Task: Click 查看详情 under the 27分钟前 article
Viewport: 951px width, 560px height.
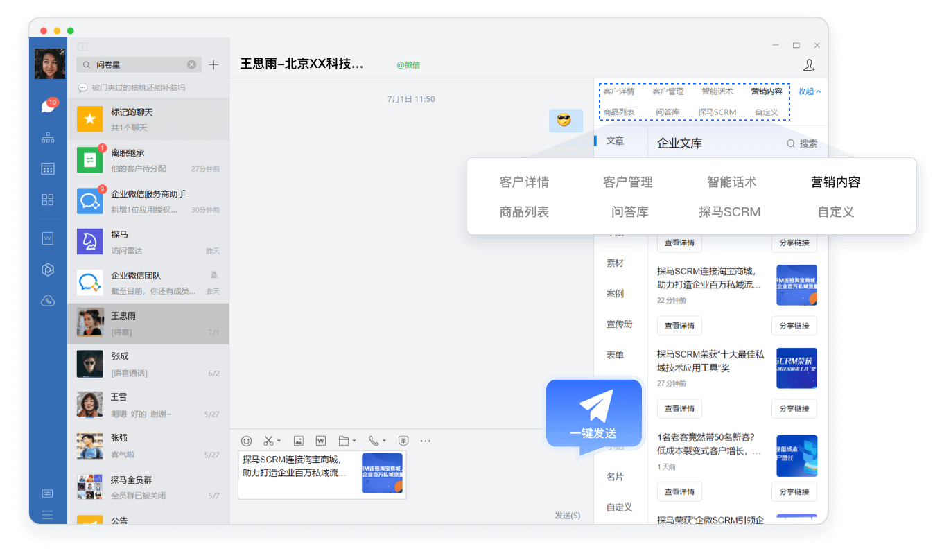Action: tap(679, 409)
